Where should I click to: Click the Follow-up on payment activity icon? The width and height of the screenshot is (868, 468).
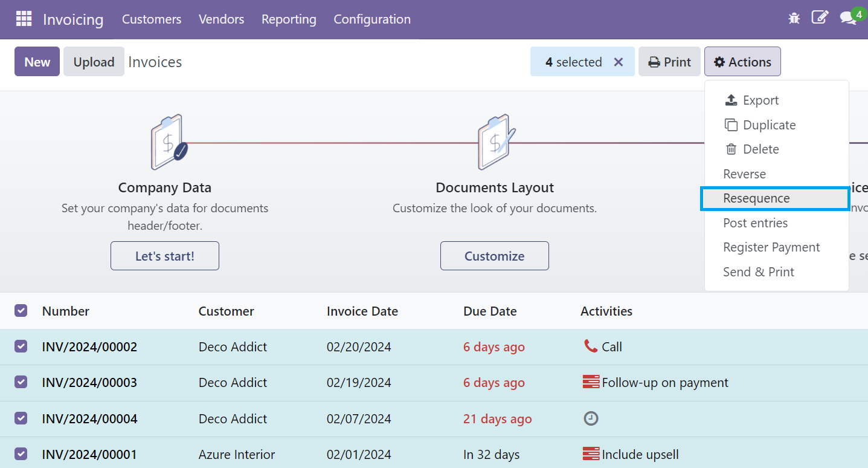591,382
